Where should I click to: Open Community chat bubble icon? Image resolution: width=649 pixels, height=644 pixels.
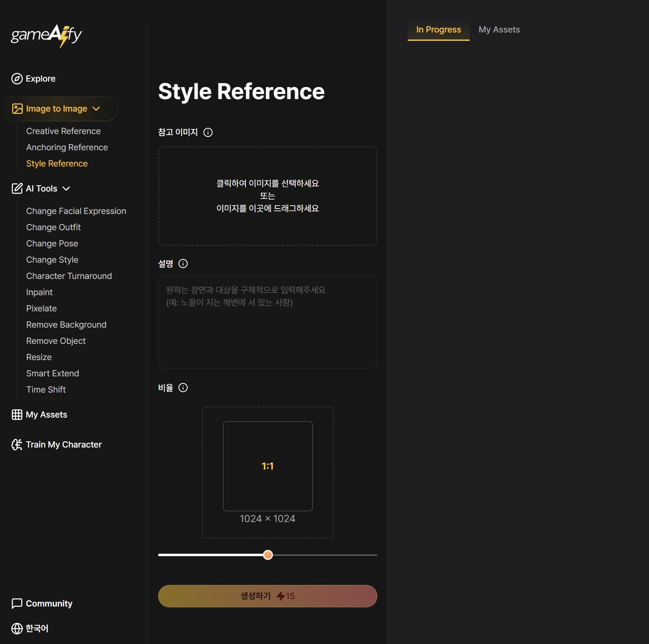click(17, 604)
